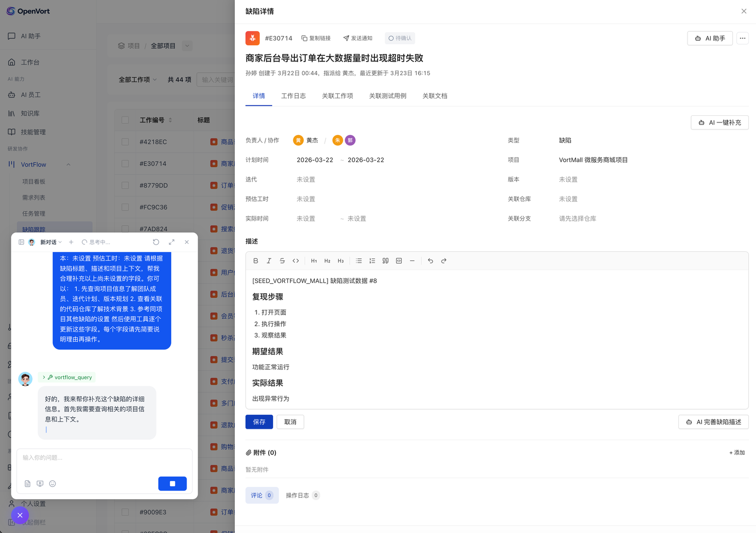
Task: Save the defect with the 保存 button
Action: tap(259, 422)
